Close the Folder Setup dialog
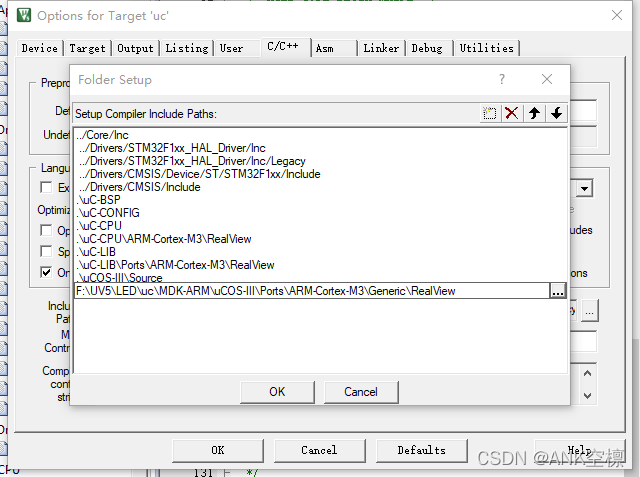Screen dimensions: 640x477 click(547, 79)
